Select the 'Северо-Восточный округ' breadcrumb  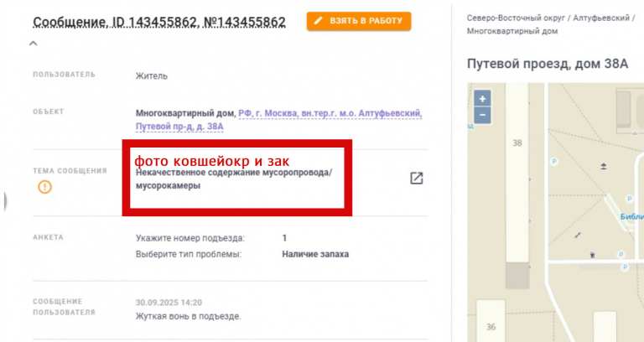pos(516,18)
